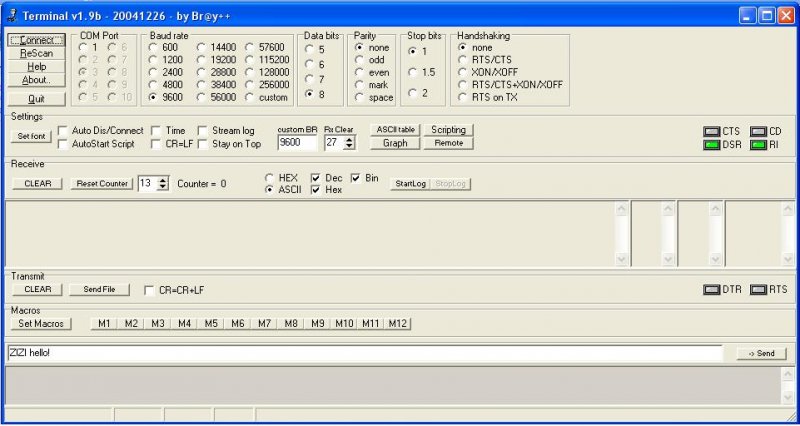Uncheck the Dec display checkbox
Screen dimensions: 800x426
click(315, 178)
